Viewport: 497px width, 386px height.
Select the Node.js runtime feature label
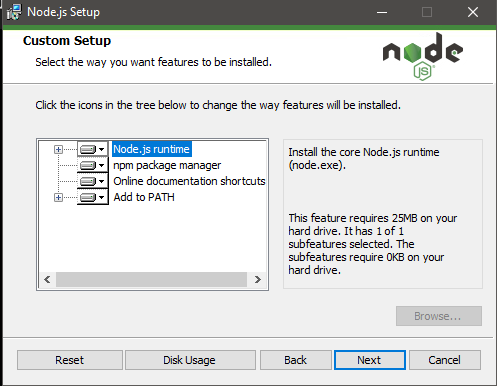click(152, 149)
